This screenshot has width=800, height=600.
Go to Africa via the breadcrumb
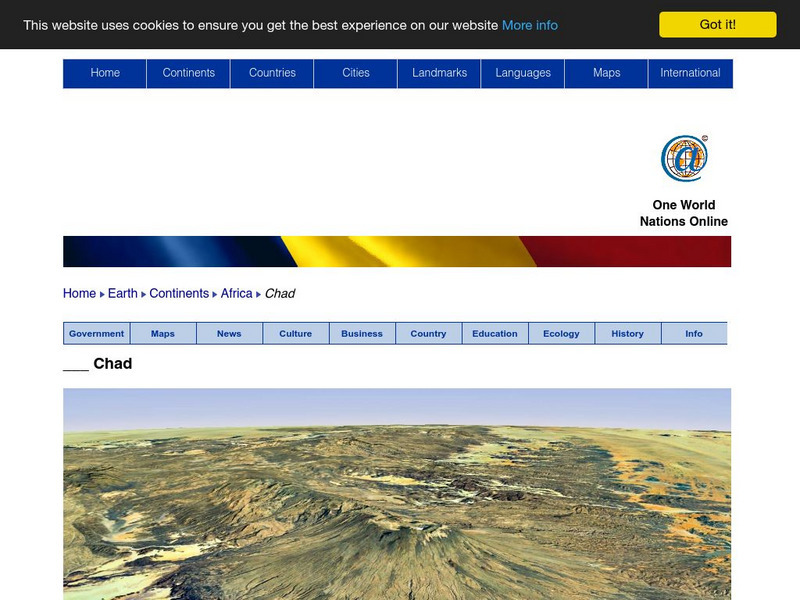[x=236, y=293]
